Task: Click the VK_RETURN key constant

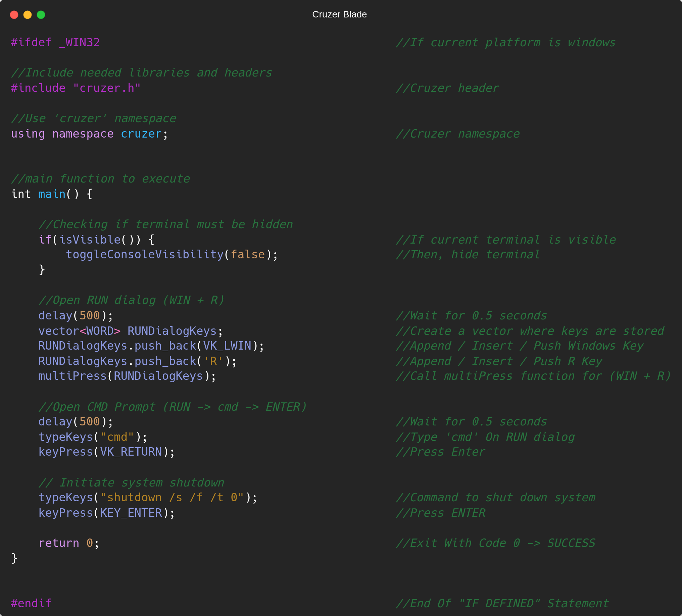Action: [131, 452]
